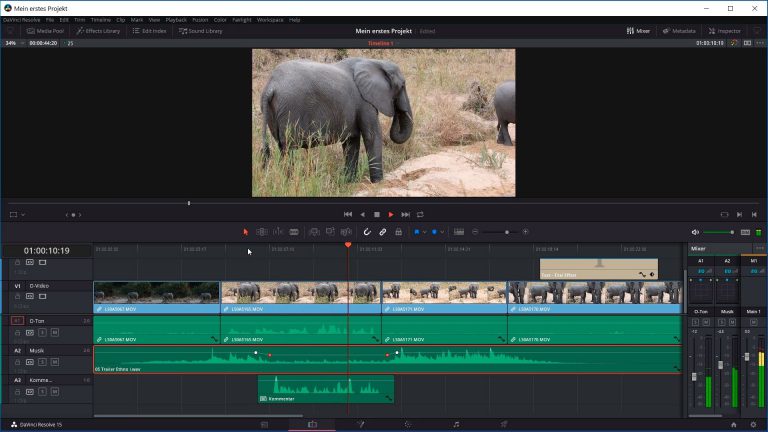Click the A1 destination control on D-Ton
This screenshot has width=768, height=432.
coord(17,321)
